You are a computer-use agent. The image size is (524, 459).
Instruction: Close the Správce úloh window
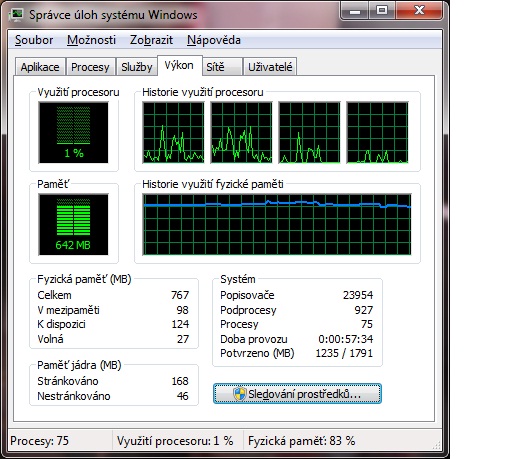click(x=419, y=11)
